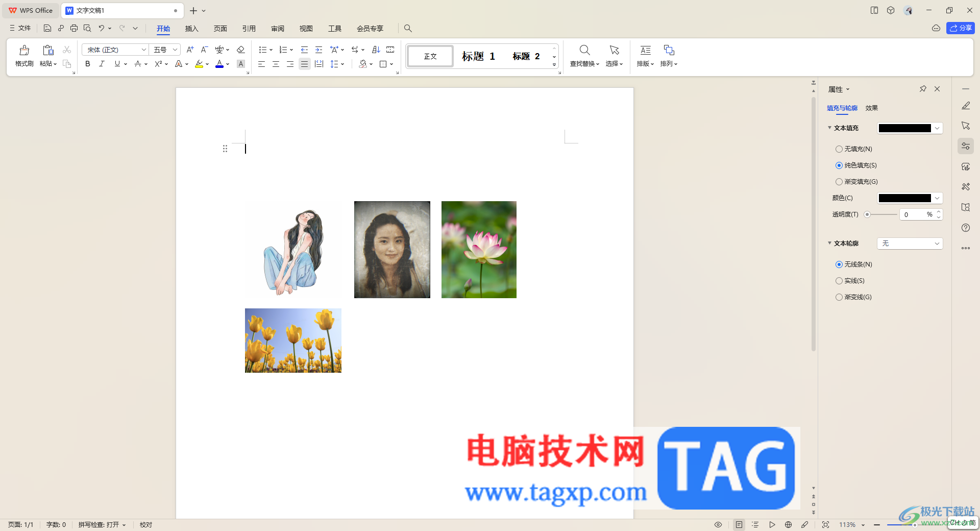Select 渐变线(G) gradient line radio
Viewport: 980px width, 531px height.
[839, 297]
